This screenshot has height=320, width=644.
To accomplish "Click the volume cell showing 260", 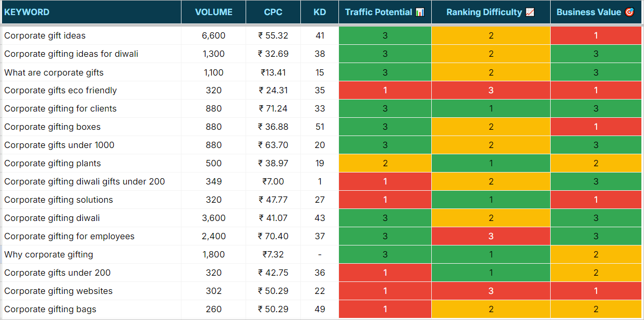I will tap(214, 309).
